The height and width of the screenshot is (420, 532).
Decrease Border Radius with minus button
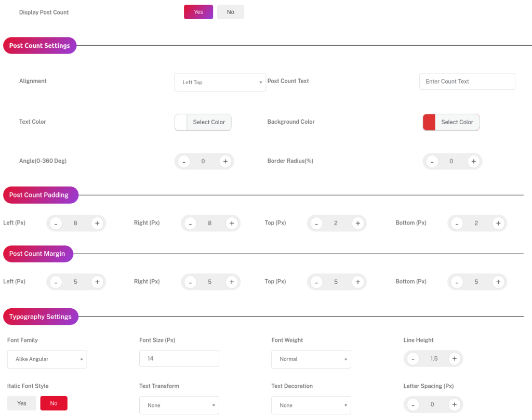click(x=432, y=162)
